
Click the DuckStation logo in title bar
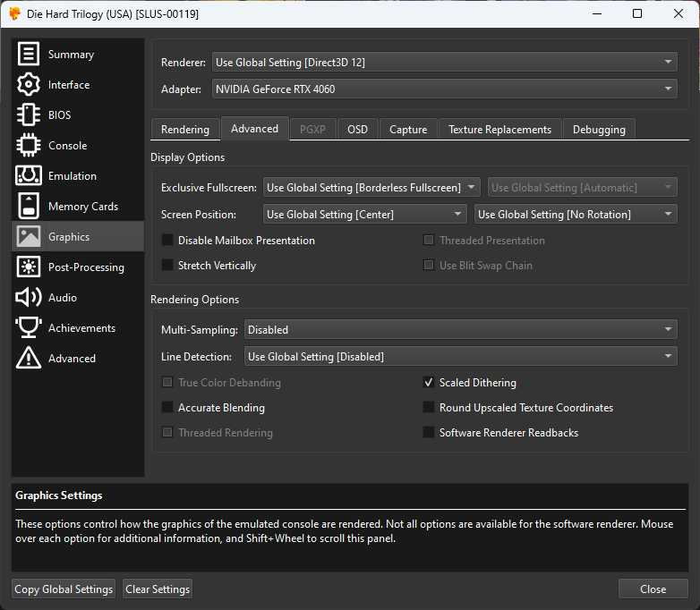click(14, 13)
